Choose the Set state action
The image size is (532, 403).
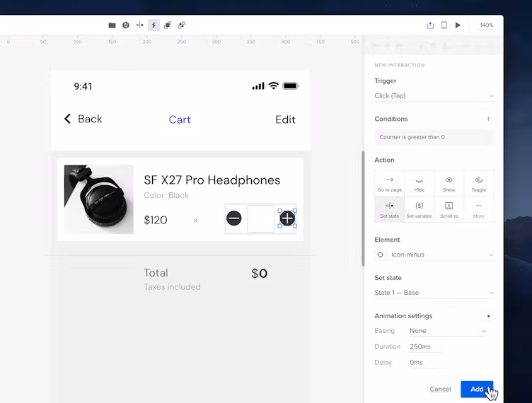pyautogui.click(x=390, y=209)
